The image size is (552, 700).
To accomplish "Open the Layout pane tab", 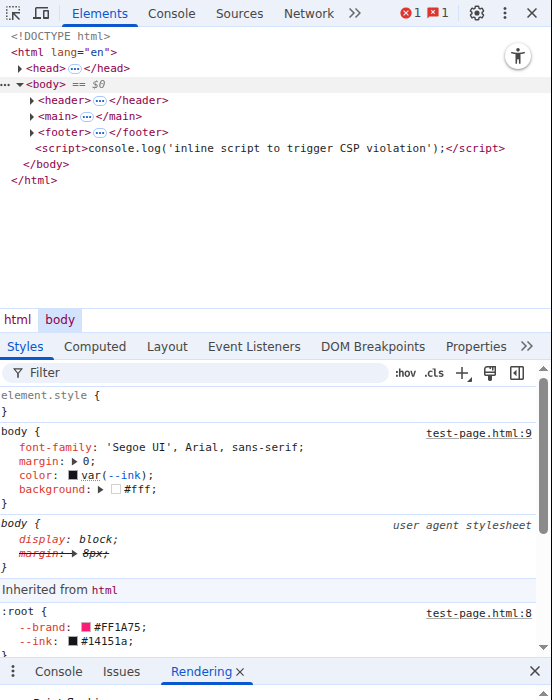I will point(167,346).
